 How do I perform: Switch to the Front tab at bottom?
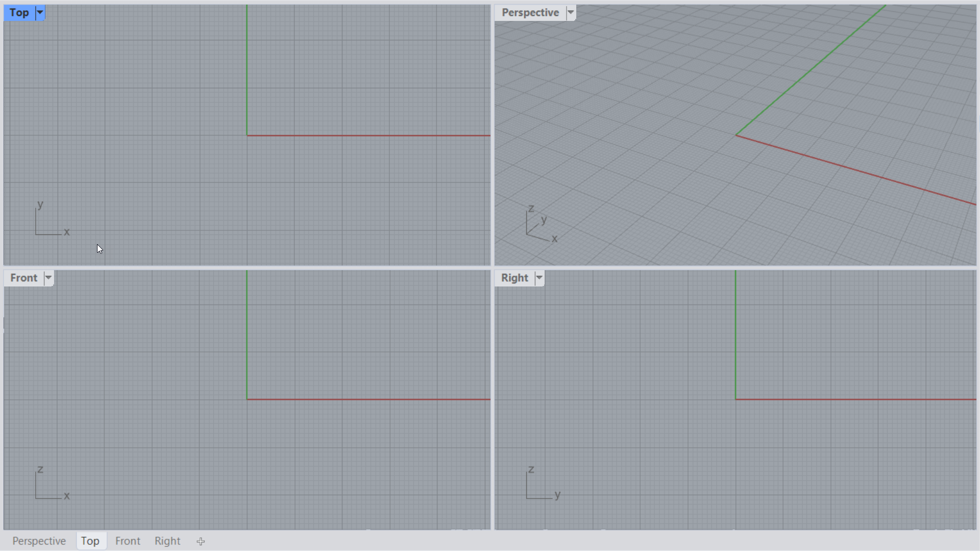[x=128, y=541]
